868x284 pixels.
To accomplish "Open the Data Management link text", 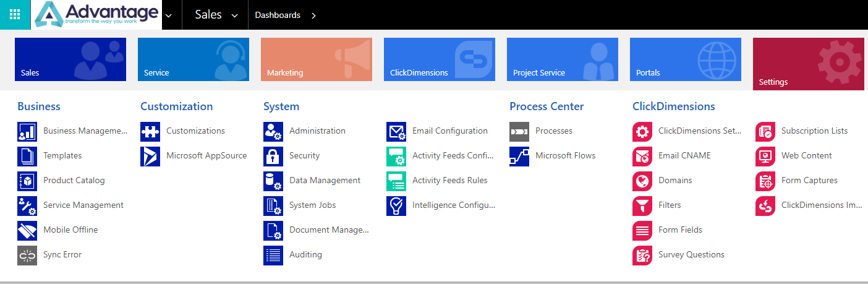I will coord(325,181).
